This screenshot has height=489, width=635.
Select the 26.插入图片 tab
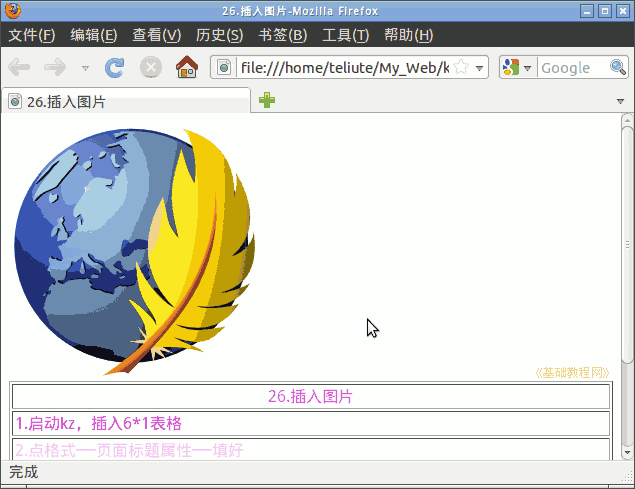tap(126, 101)
